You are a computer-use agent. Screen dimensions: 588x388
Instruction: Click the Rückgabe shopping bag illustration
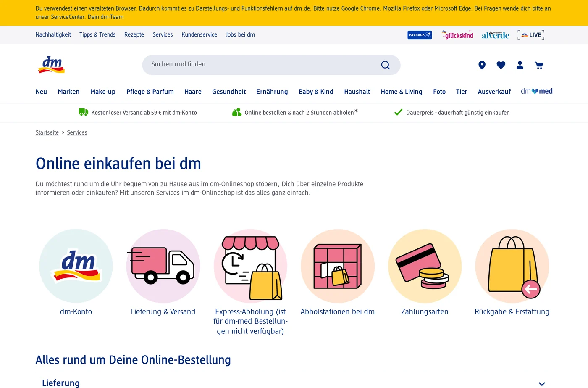point(512,266)
